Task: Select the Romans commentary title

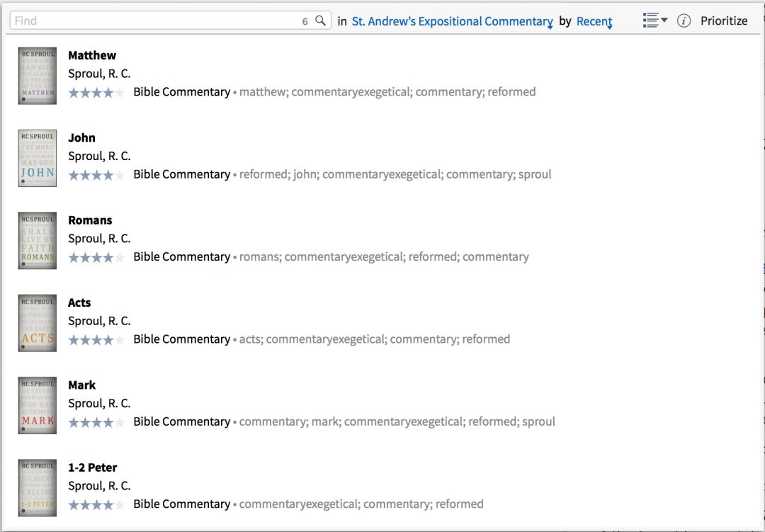Action: 90,220
